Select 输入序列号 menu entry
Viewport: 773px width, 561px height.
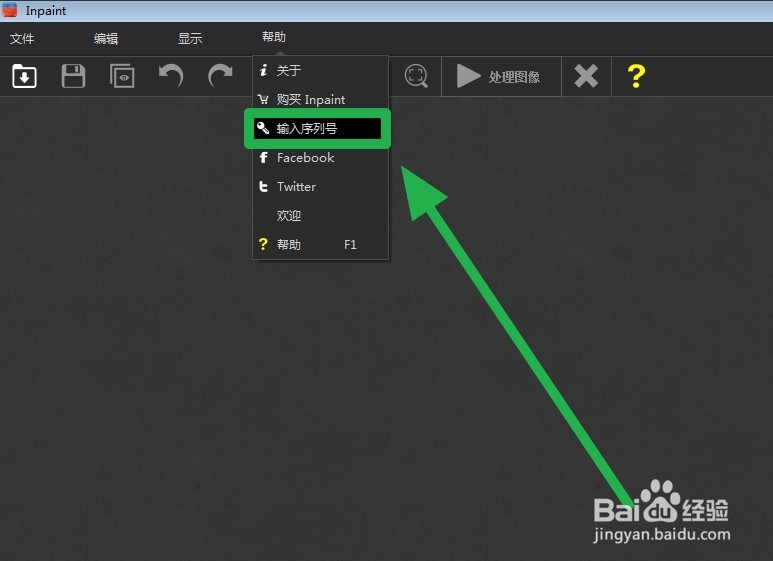[x=317, y=129]
